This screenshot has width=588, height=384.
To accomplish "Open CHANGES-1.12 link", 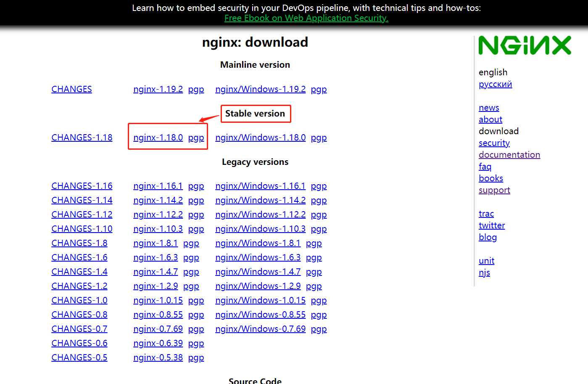I will pos(82,215).
